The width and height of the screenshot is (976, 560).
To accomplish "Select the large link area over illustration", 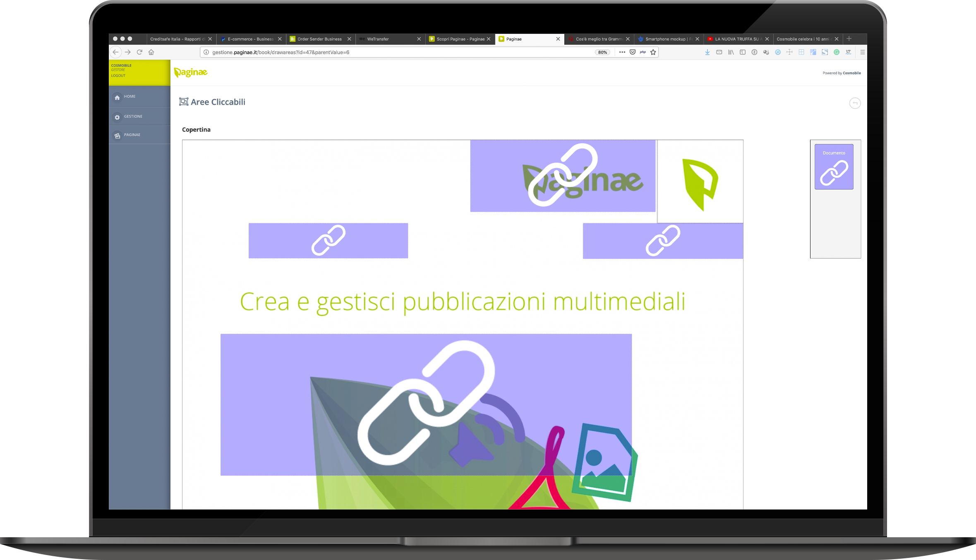I will (x=426, y=404).
